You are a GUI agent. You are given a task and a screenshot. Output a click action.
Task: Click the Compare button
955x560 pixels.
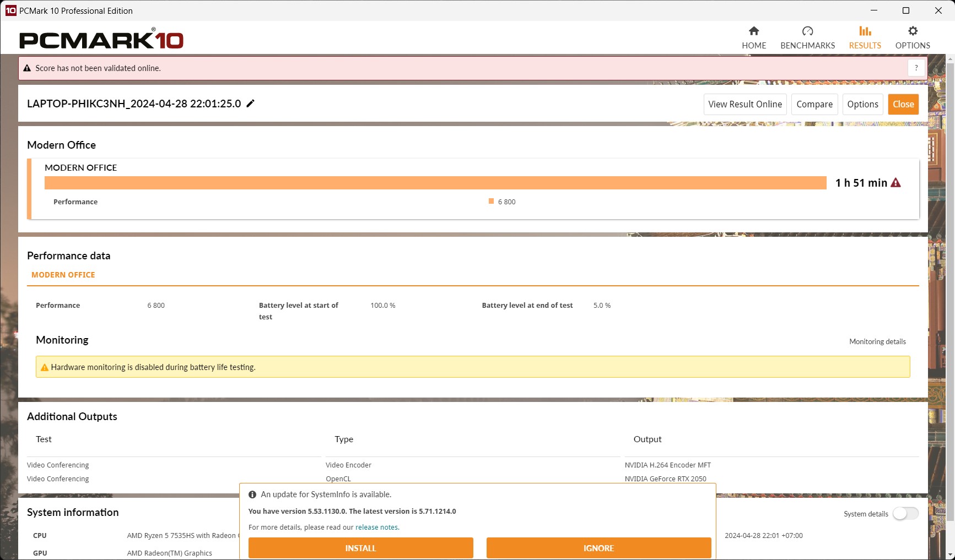[814, 104]
